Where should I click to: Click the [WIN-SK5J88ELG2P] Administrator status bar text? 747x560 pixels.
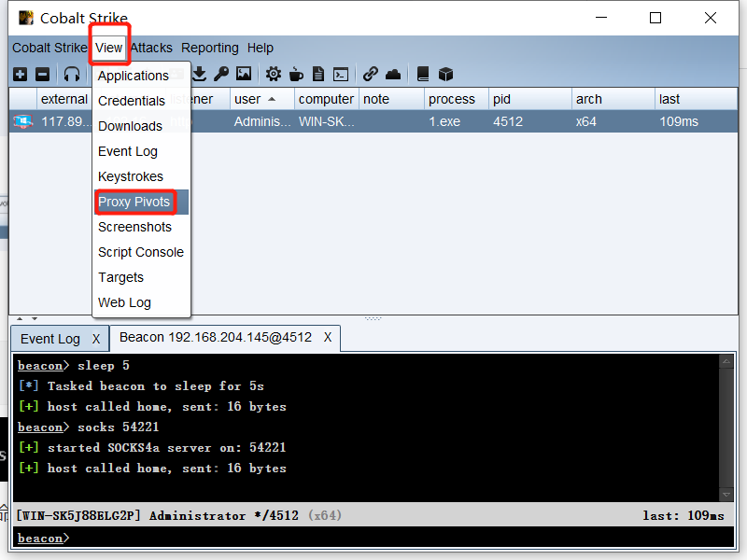pos(178,516)
